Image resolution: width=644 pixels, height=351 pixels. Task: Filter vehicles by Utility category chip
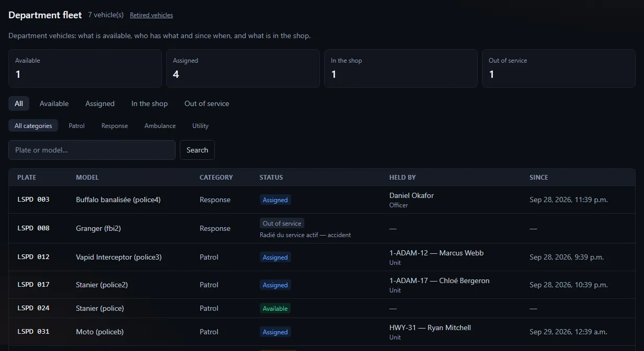pos(200,126)
